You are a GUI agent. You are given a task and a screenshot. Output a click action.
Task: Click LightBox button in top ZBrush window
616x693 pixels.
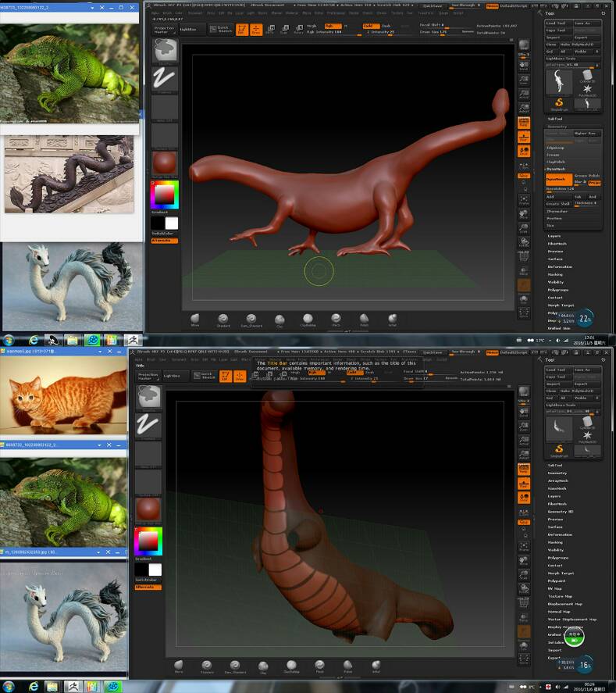[x=189, y=29]
